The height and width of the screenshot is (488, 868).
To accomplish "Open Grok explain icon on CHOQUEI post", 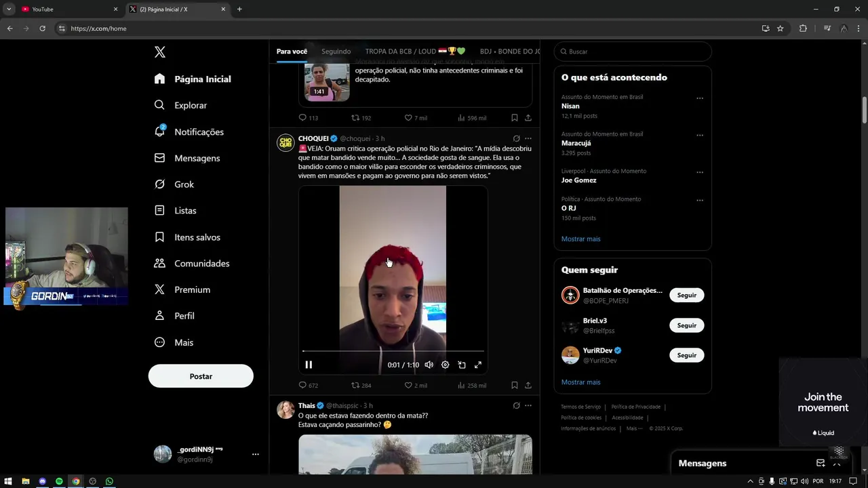I will 516,138.
